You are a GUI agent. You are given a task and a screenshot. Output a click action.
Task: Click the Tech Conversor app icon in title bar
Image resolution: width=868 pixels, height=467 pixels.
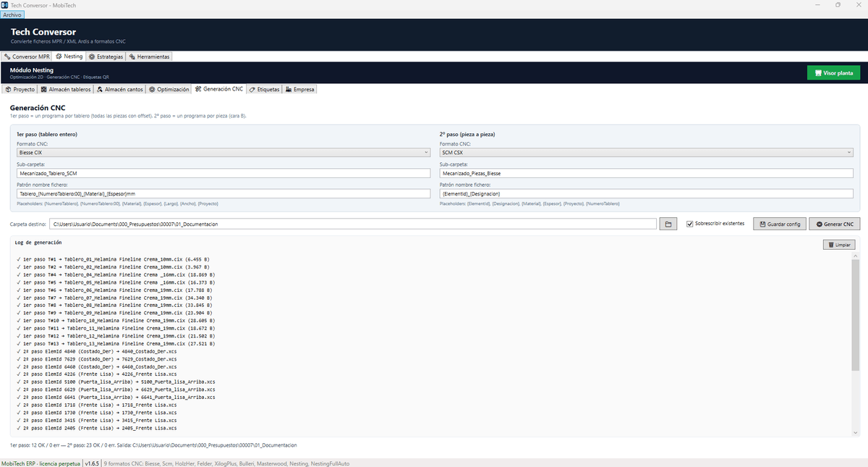tap(5, 4)
